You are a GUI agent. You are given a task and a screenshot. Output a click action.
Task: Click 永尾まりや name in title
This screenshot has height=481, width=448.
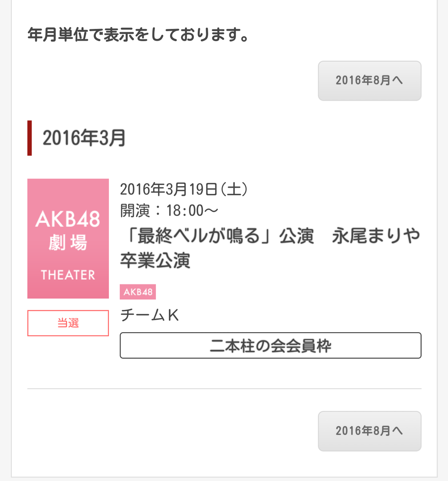pos(376,236)
